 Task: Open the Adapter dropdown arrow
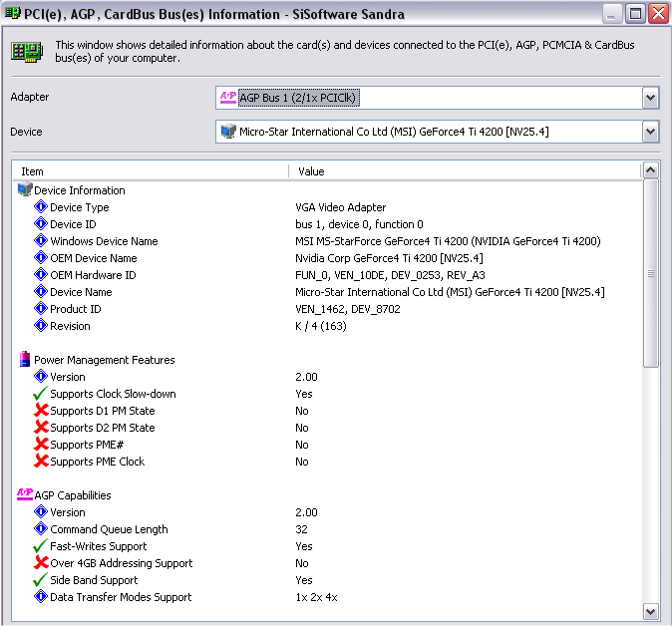(x=650, y=98)
